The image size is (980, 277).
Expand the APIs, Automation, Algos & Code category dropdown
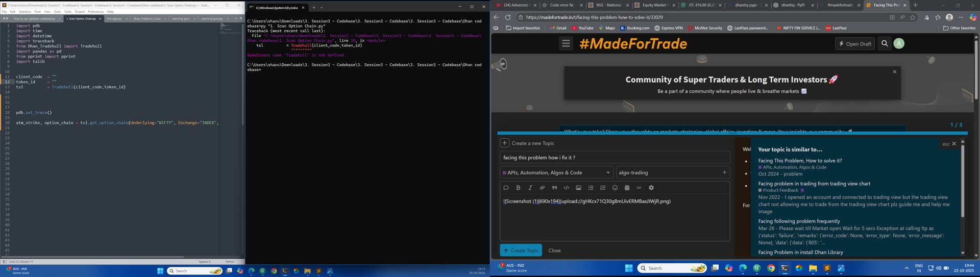point(556,173)
